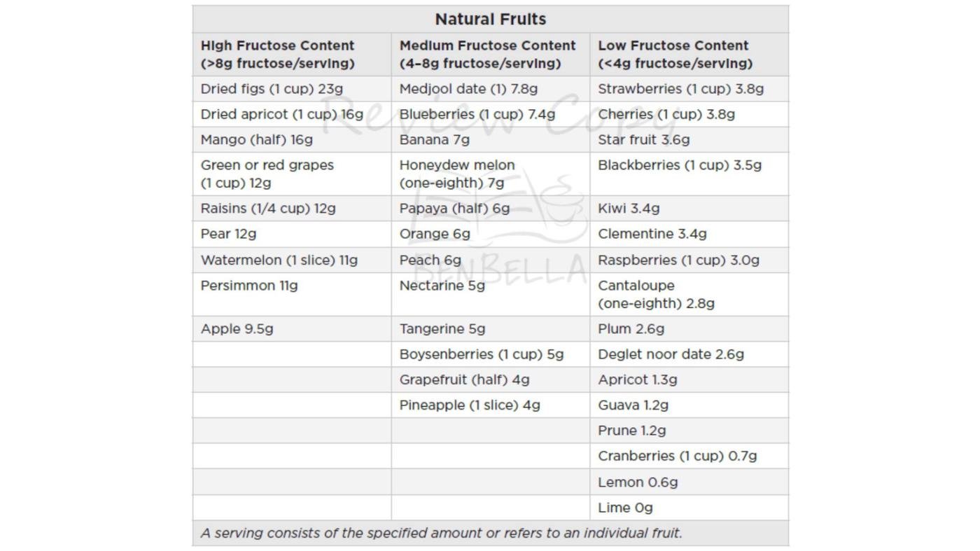Image resolution: width=980 pixels, height=551 pixels.
Task: Click the Natural Fruits table title
Action: point(490,19)
